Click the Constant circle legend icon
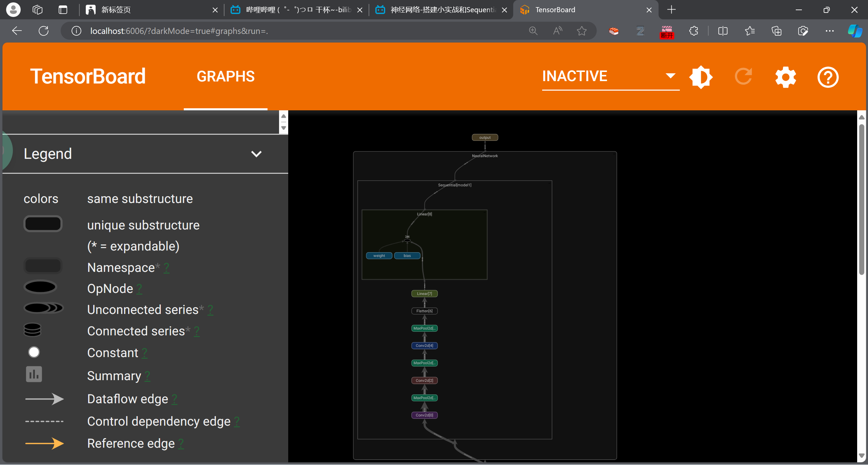Screen dimensions: 868x465 click(x=34, y=352)
